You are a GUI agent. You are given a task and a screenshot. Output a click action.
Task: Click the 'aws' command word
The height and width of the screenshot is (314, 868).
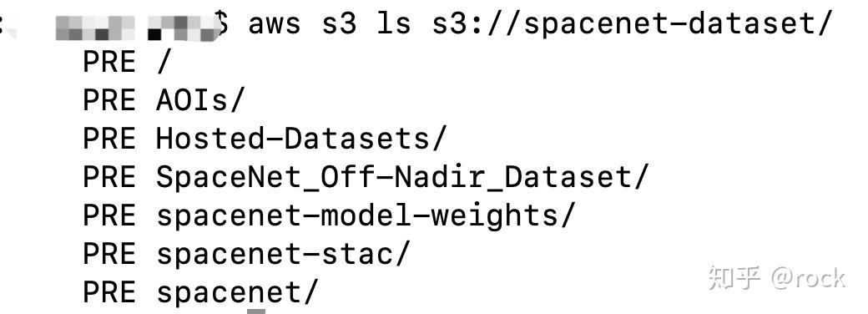(274, 25)
